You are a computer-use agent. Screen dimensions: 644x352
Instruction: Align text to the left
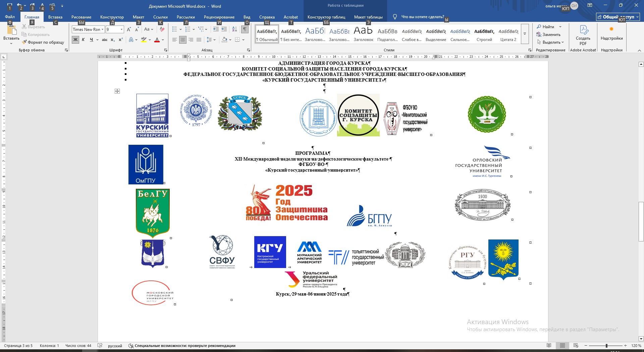coord(174,40)
